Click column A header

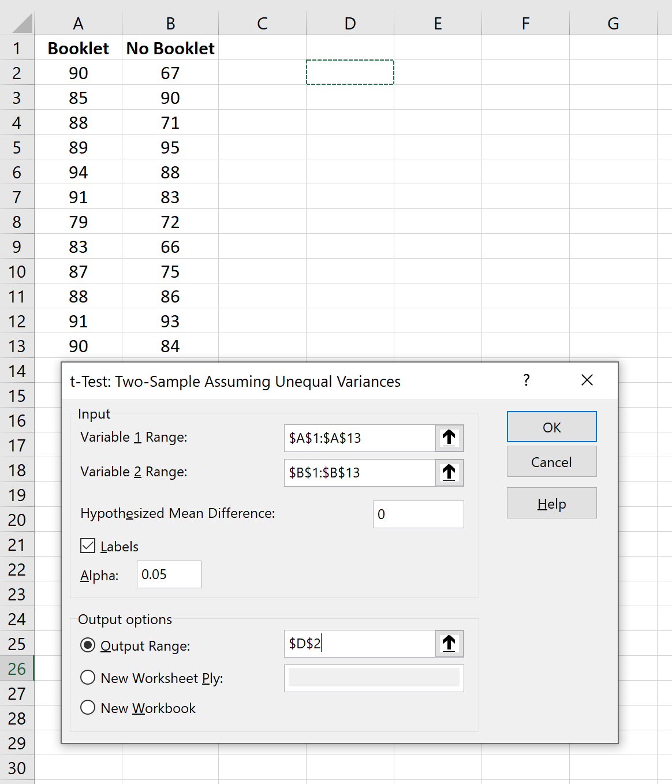point(79,23)
